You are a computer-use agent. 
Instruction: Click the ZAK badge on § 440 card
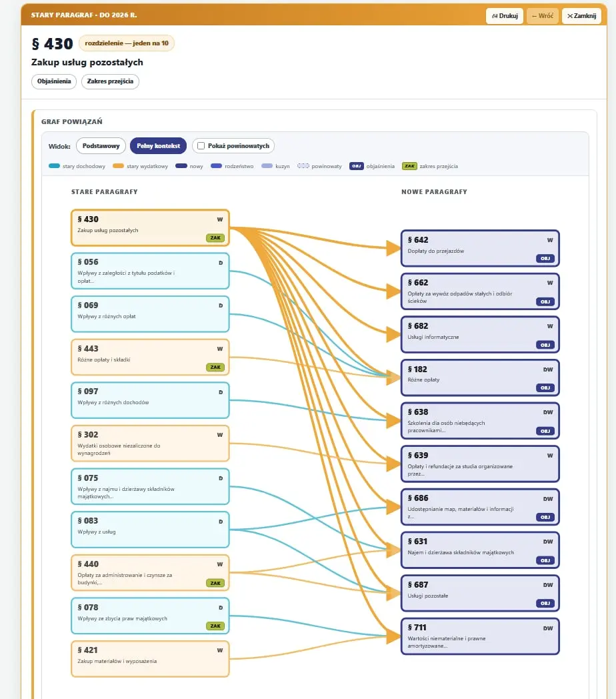point(215,583)
